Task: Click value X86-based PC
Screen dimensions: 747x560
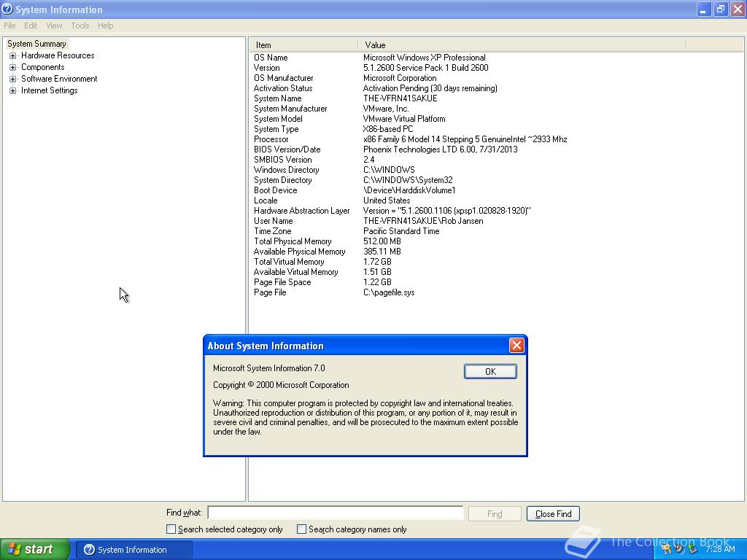Action: point(388,129)
